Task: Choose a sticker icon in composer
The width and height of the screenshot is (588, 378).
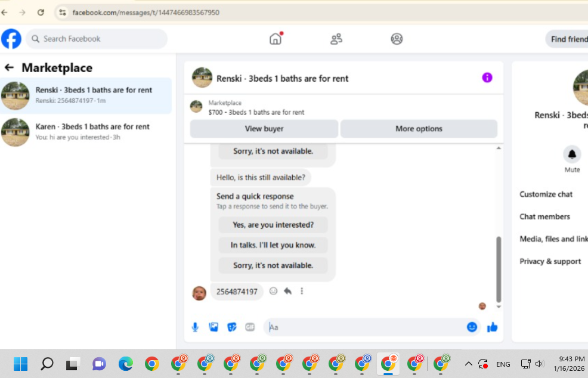Action: (x=232, y=327)
